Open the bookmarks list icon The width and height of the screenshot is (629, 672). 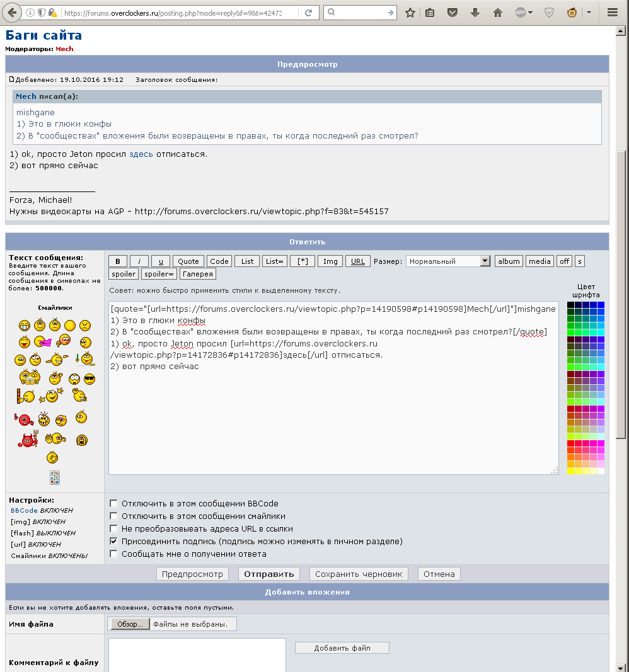(x=430, y=13)
